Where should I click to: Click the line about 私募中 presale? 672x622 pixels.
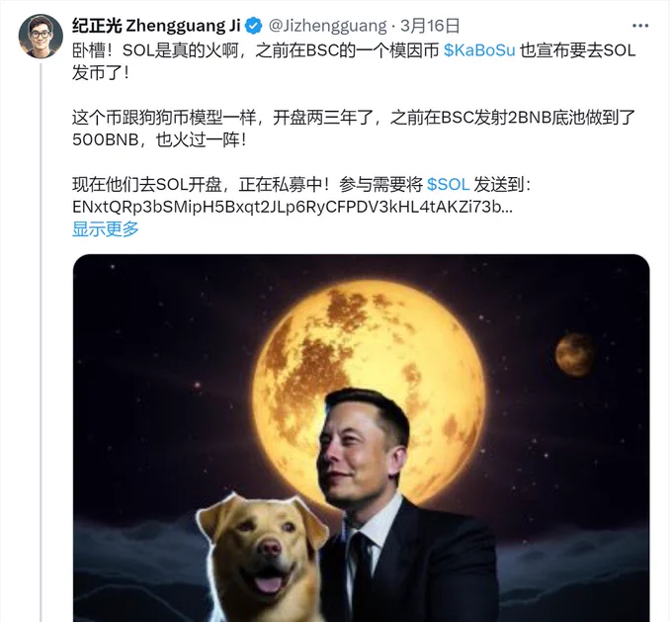click(x=301, y=185)
